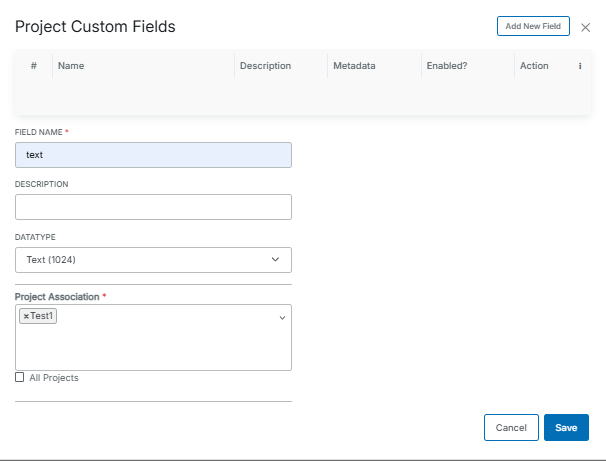Focus the Field Name text input
Image resolution: width=606 pixels, height=461 pixels.
tap(153, 155)
